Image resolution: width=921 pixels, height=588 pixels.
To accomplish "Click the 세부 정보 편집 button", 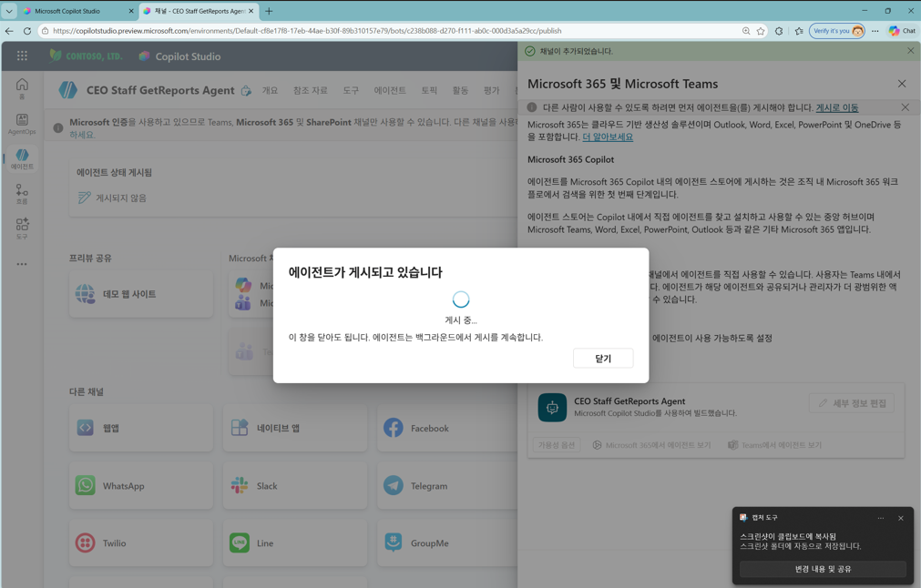I will pos(852,403).
